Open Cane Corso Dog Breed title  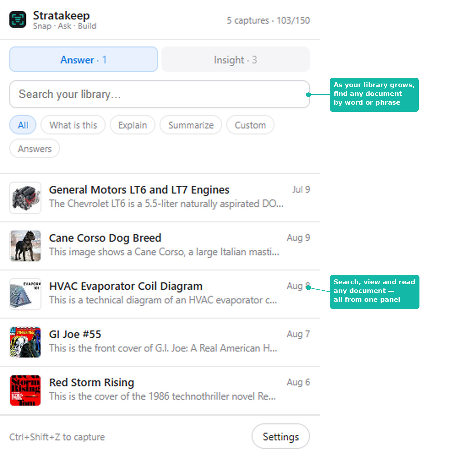(105, 238)
